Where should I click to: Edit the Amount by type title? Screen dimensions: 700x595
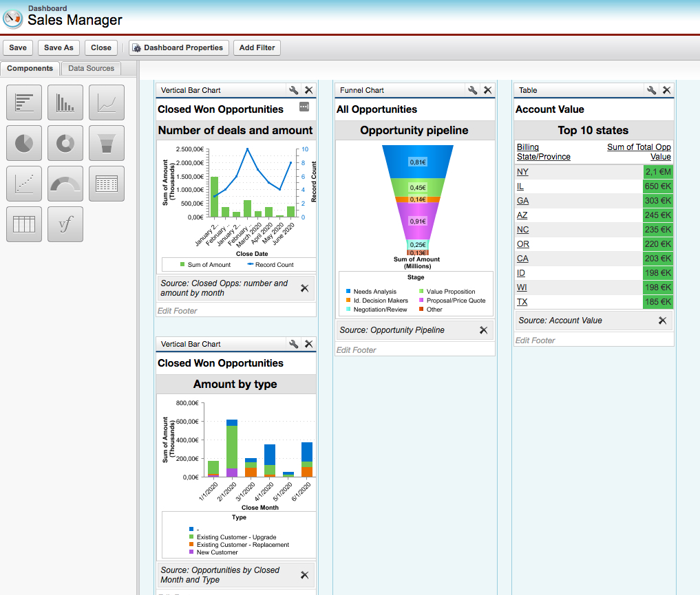click(235, 384)
